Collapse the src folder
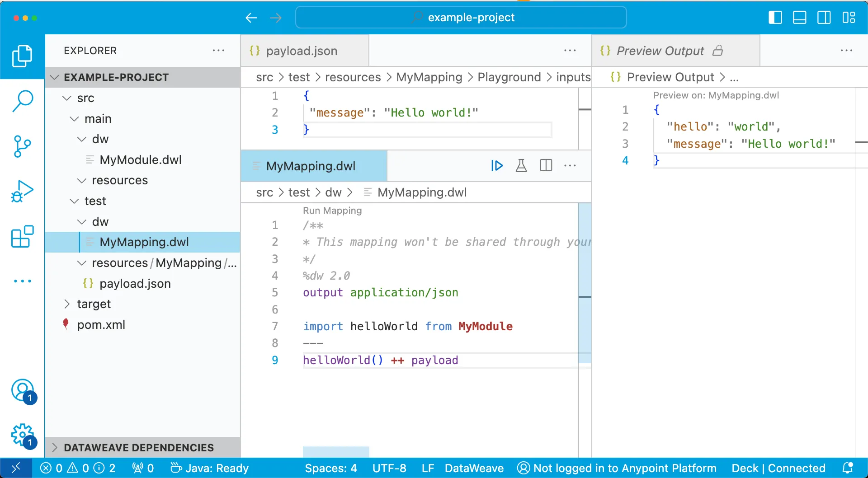Viewport: 868px width, 478px height. point(143,98)
